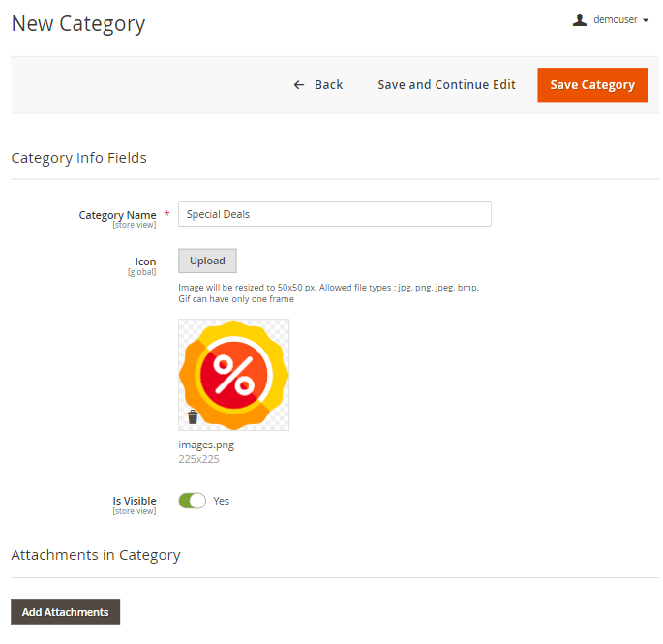Click the Icon field label

point(145,261)
